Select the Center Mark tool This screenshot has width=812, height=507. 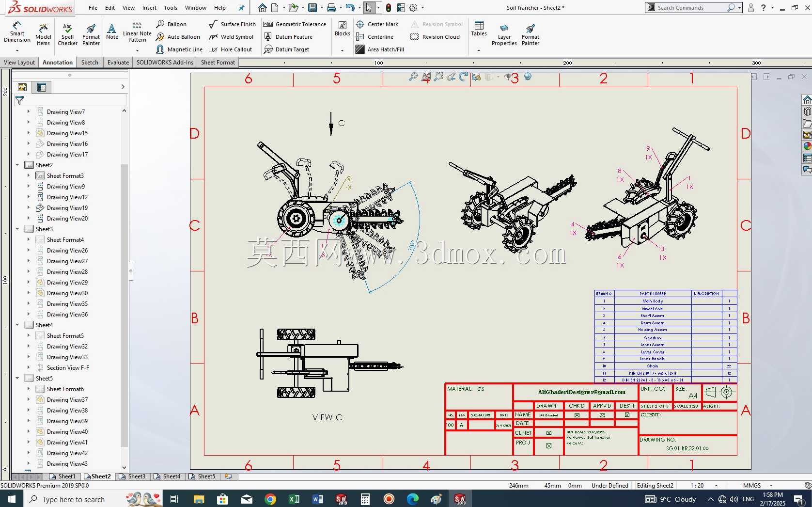[x=377, y=24]
